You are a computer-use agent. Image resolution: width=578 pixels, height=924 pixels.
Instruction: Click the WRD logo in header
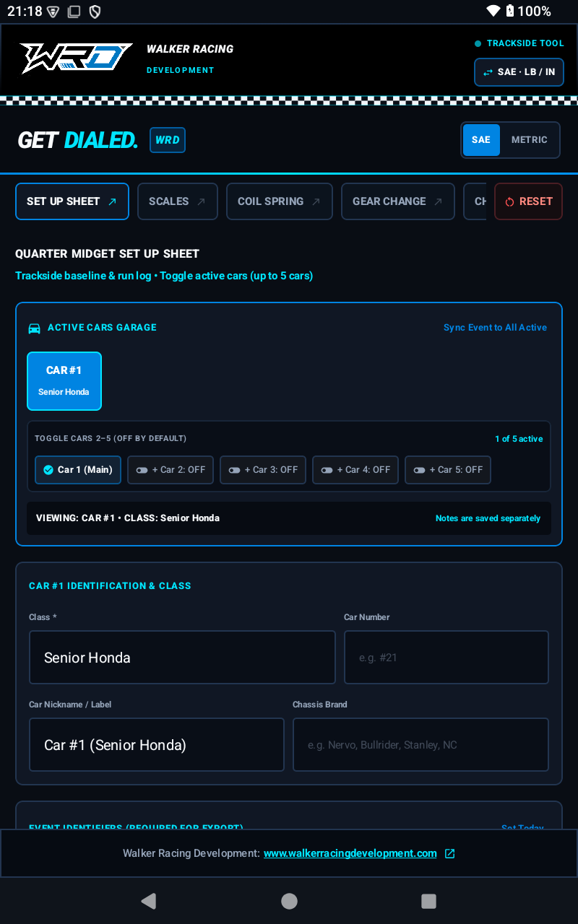76,58
